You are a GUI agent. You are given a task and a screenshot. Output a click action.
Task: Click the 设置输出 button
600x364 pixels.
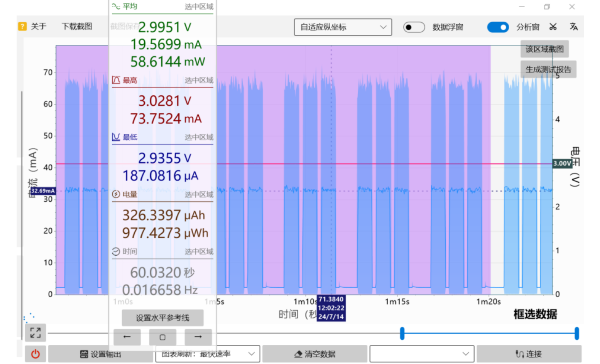pyautogui.click(x=100, y=354)
